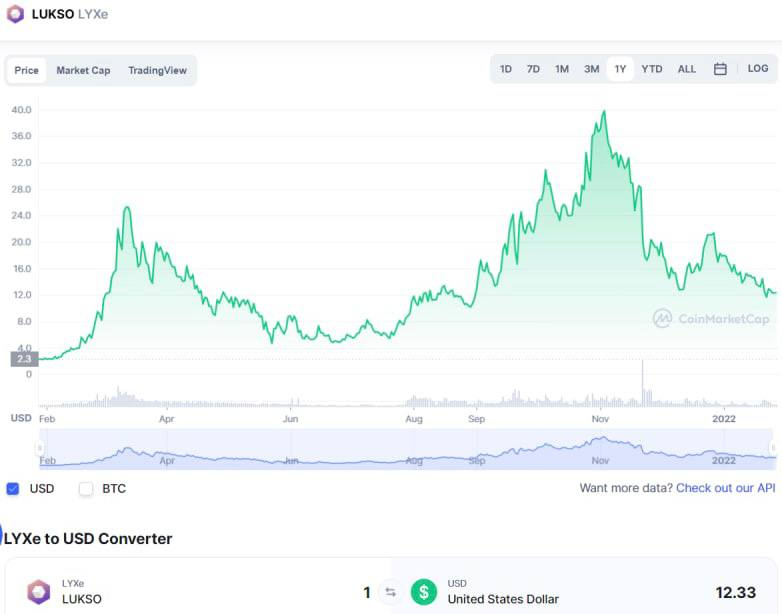Image resolution: width=782 pixels, height=614 pixels.
Task: Click the LUKSO coin icon in converter
Action: point(38,592)
